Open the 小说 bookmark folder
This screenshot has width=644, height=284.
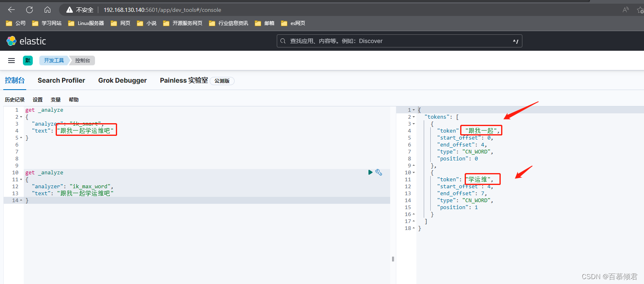[147, 23]
